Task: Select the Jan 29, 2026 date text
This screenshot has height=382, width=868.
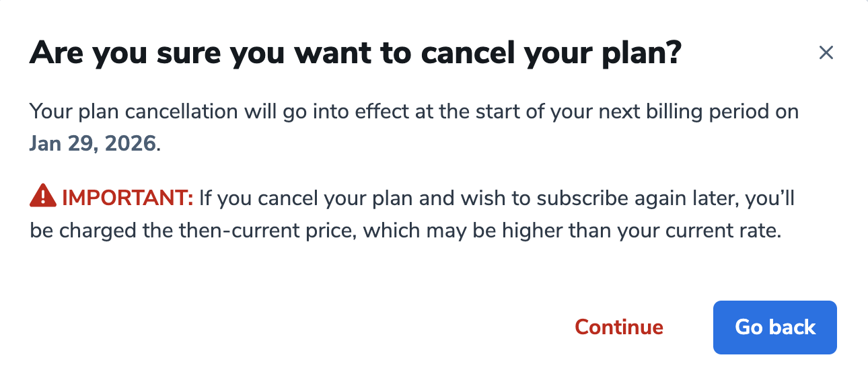Action: click(x=92, y=144)
